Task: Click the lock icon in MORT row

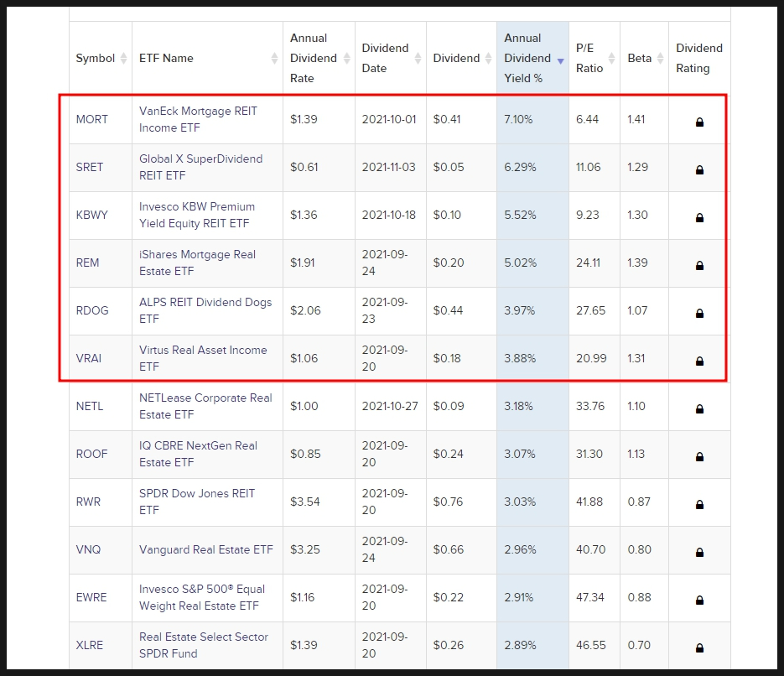Action: click(699, 122)
